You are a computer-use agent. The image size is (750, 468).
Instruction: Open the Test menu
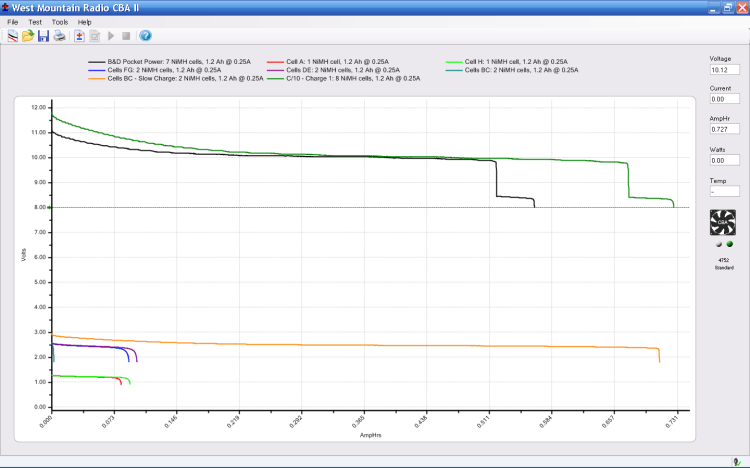35,21
